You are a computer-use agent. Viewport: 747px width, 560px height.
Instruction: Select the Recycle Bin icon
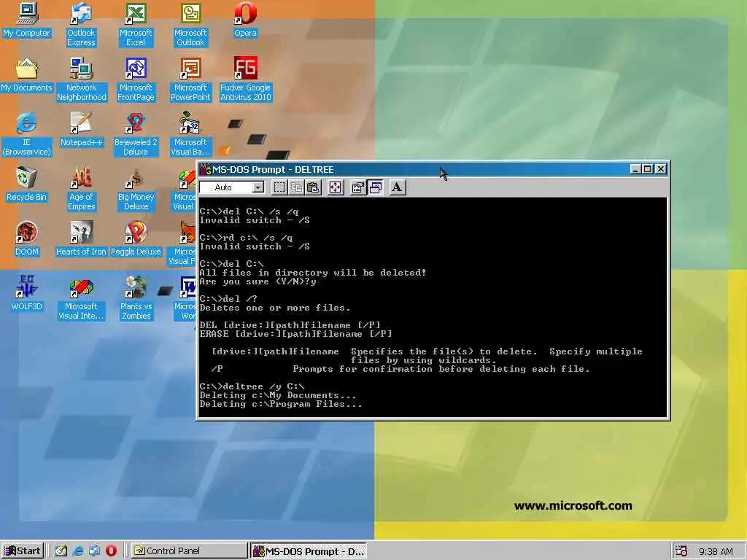tap(26, 184)
